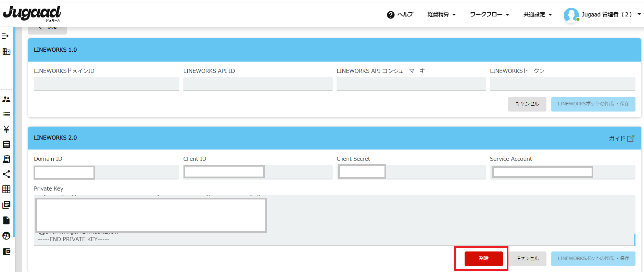Focus the Service Account field
644x272 pixels.
tap(563, 172)
